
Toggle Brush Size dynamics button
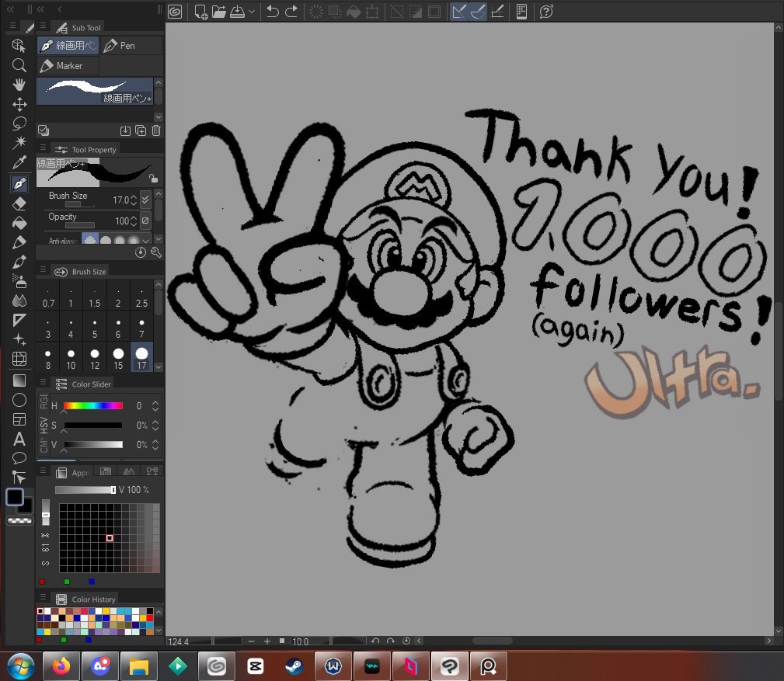pos(145,200)
